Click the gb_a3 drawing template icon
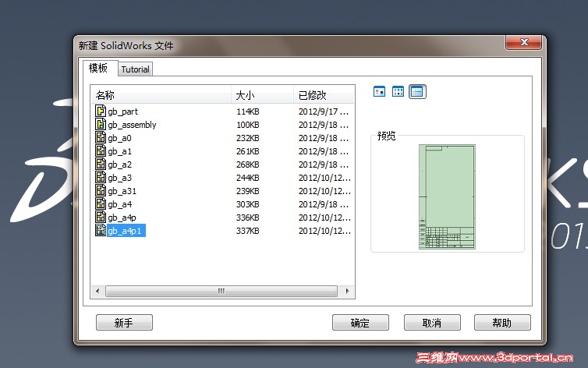 (101, 177)
